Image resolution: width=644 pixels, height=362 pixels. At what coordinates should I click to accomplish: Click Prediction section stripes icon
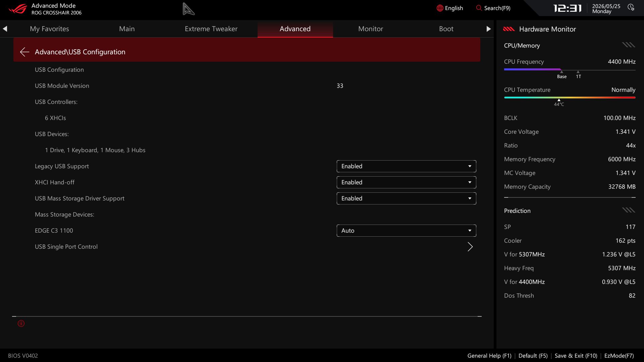[x=629, y=210]
